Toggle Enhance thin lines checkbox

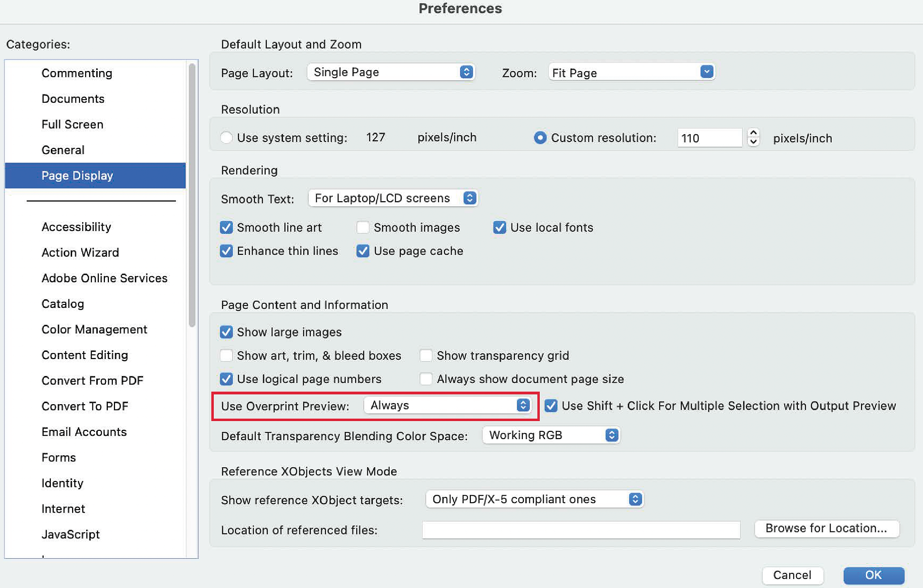point(226,251)
